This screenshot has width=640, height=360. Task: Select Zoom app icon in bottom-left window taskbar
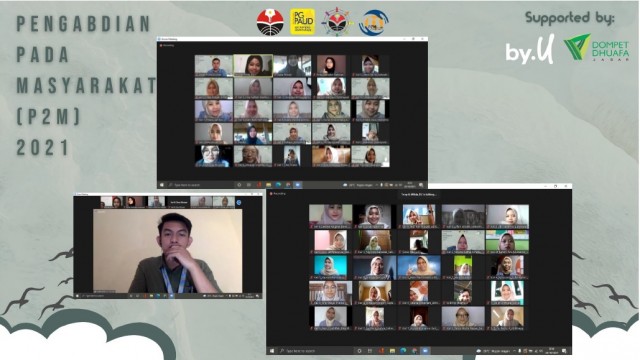tap(171, 296)
